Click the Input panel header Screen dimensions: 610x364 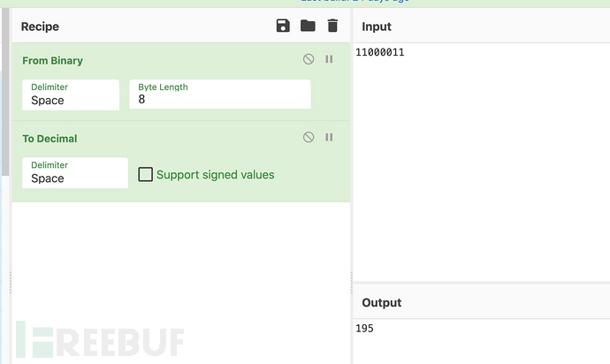(x=377, y=27)
